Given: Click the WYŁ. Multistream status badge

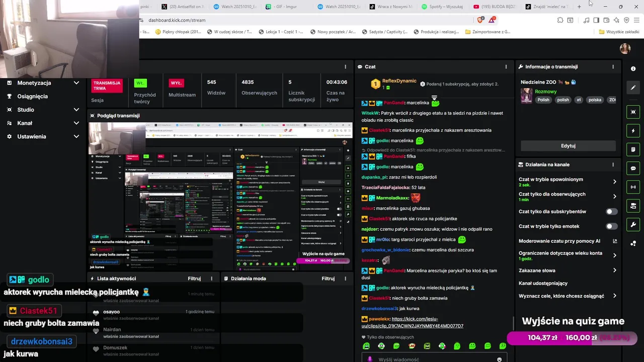Looking at the screenshot, I should coord(176,83).
